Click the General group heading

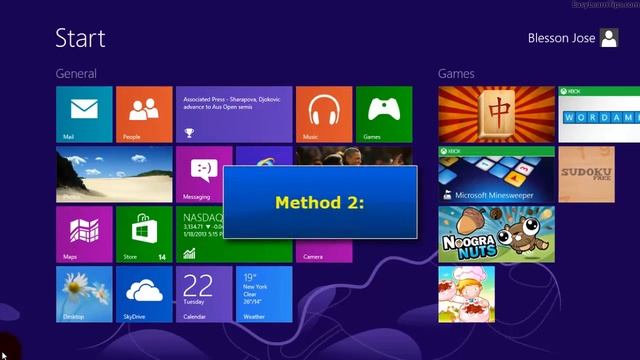[76, 73]
